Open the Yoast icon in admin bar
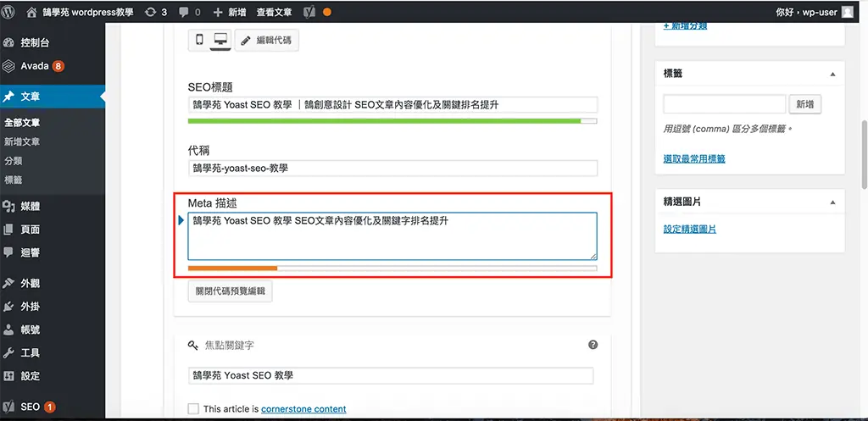The image size is (868, 421). click(310, 12)
